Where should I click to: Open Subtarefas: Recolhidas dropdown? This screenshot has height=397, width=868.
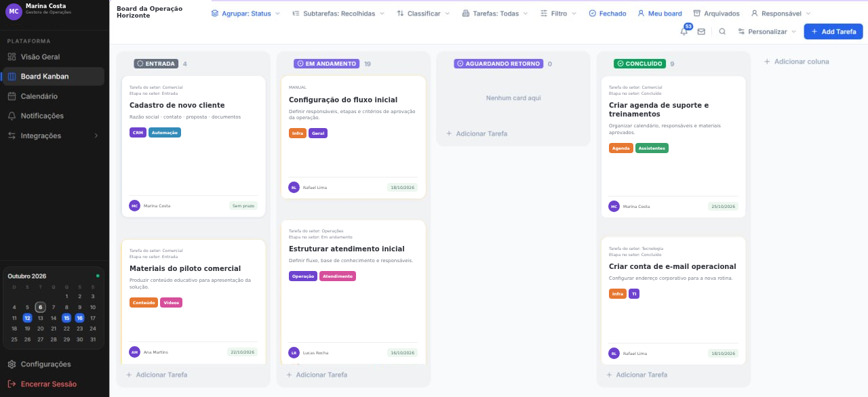[x=338, y=14]
